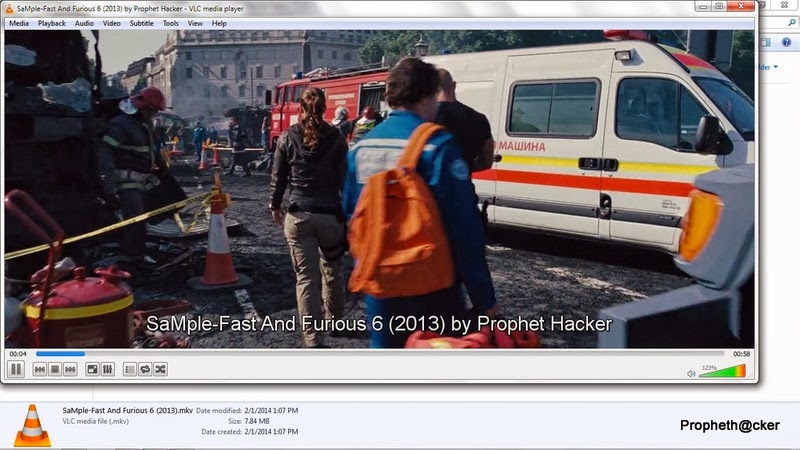Expand the Explorer folder dropdown arrow
This screenshot has width=800, height=450.
(776, 67)
